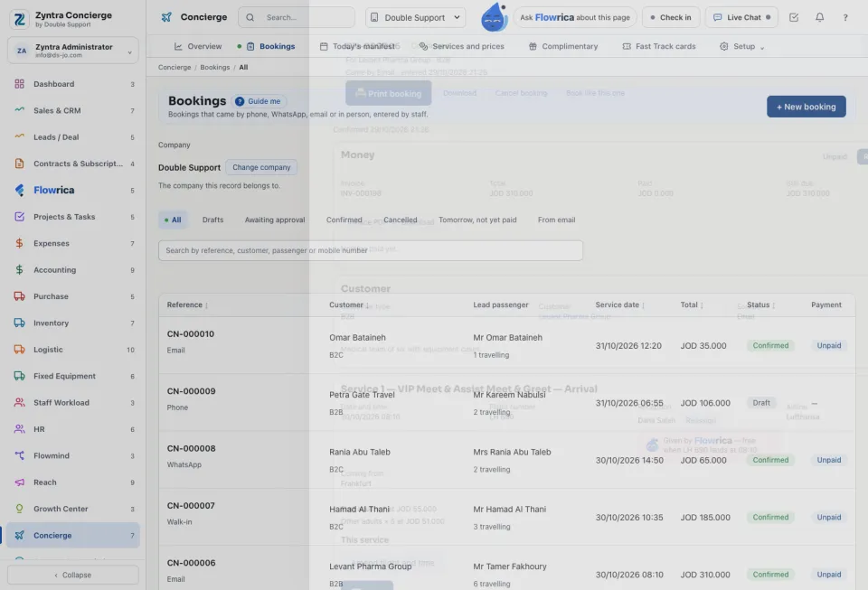
Task: Click Change company button
Action: click(x=261, y=167)
